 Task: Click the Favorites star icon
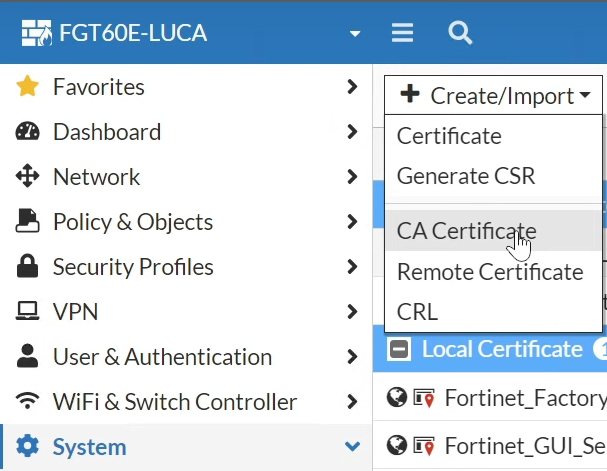(x=27, y=86)
